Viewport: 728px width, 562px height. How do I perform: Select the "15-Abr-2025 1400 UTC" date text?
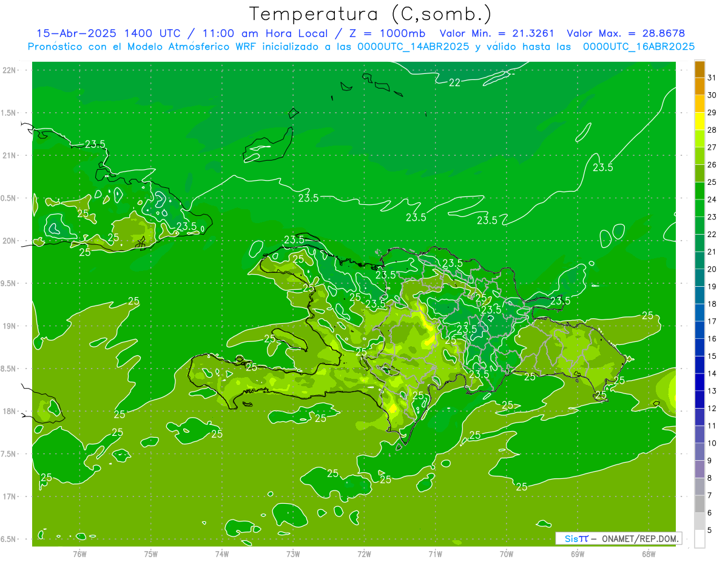(x=113, y=33)
